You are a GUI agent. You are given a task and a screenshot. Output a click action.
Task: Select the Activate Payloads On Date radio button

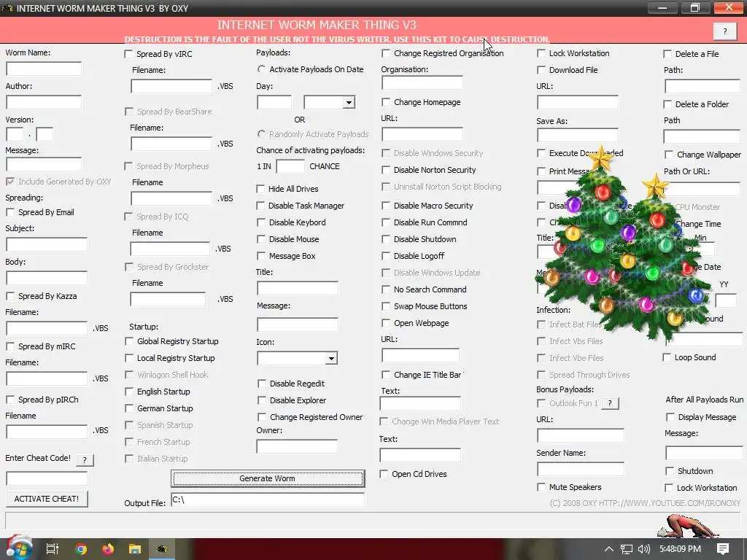click(x=261, y=69)
